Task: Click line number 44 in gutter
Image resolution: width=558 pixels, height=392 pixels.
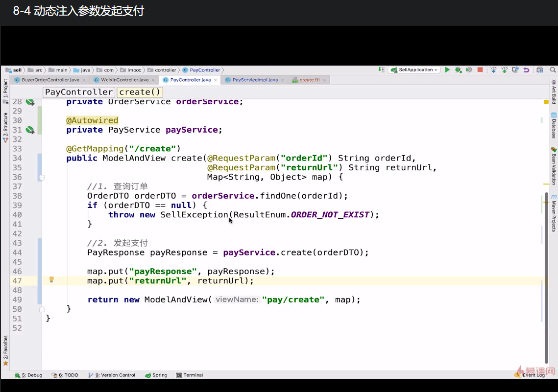Action: pos(17,253)
